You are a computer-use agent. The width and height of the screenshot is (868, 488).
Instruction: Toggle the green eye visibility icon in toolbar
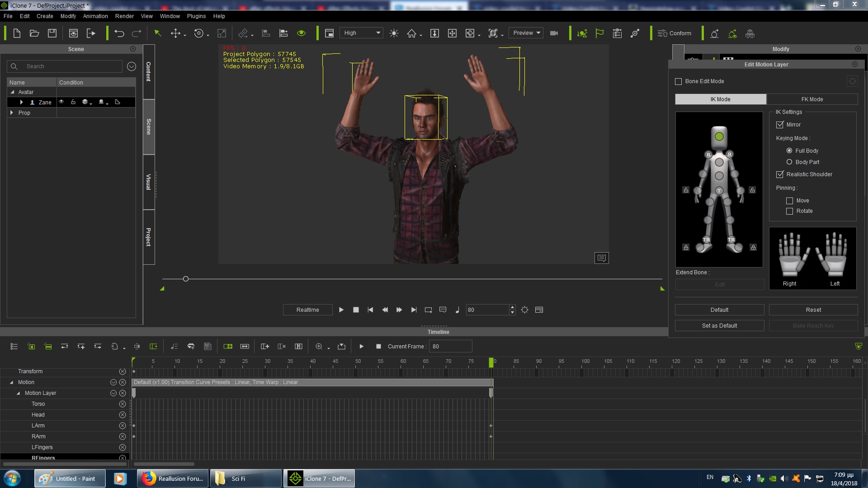[x=301, y=33]
